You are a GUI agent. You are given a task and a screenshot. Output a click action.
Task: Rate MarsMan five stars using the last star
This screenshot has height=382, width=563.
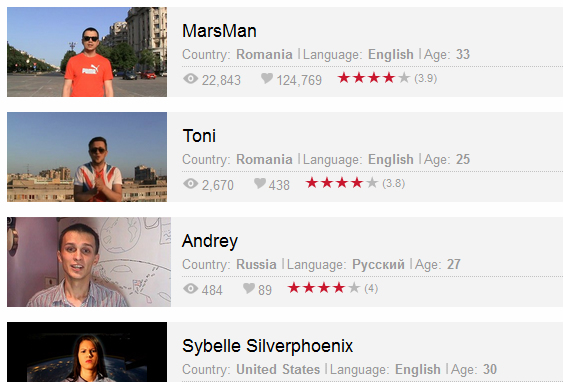(x=404, y=78)
